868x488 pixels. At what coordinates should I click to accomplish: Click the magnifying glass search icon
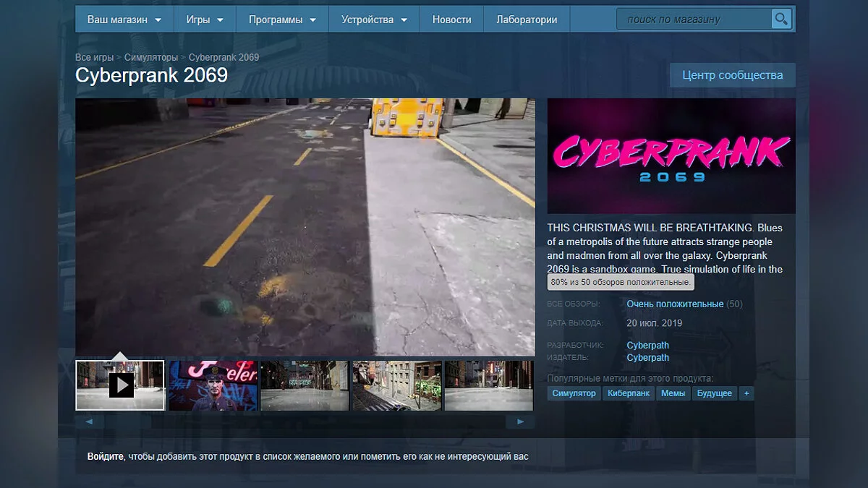[780, 19]
